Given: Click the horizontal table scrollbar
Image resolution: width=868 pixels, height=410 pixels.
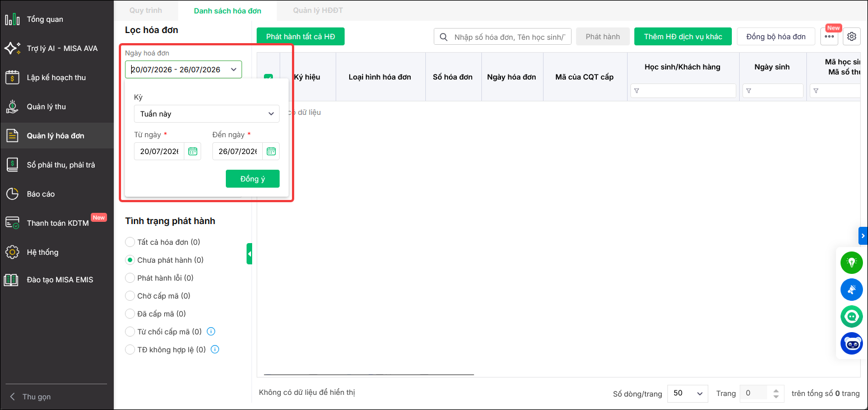Looking at the screenshot, I should (369, 374).
